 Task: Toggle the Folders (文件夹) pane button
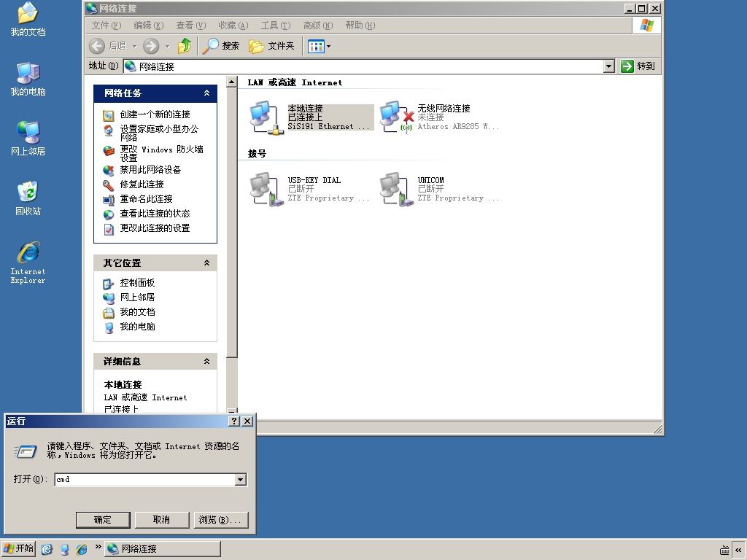pyautogui.click(x=271, y=46)
